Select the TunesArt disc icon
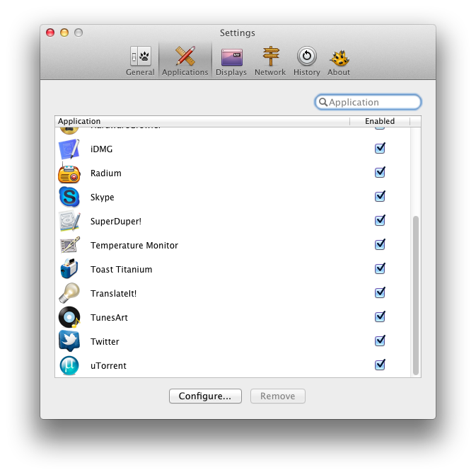 [69, 318]
